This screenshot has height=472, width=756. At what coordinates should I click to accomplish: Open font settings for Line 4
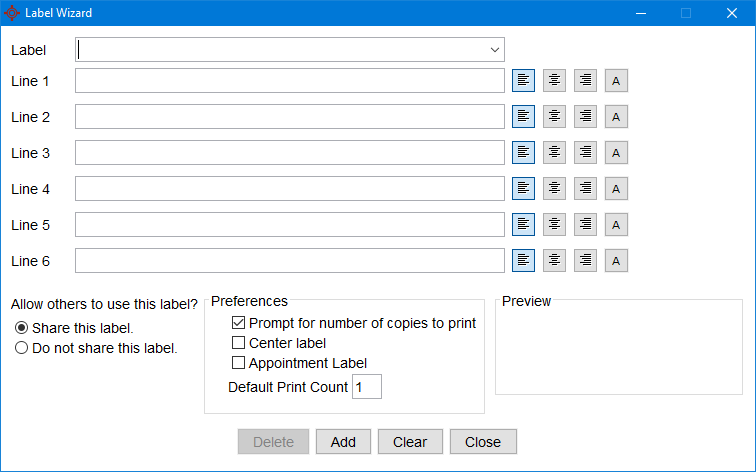point(617,189)
